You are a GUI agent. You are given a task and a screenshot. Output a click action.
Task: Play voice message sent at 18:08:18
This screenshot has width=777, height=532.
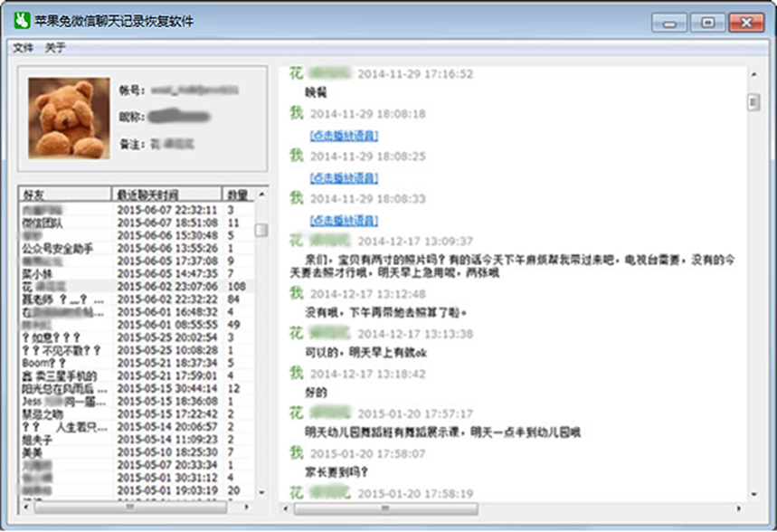coord(344,136)
